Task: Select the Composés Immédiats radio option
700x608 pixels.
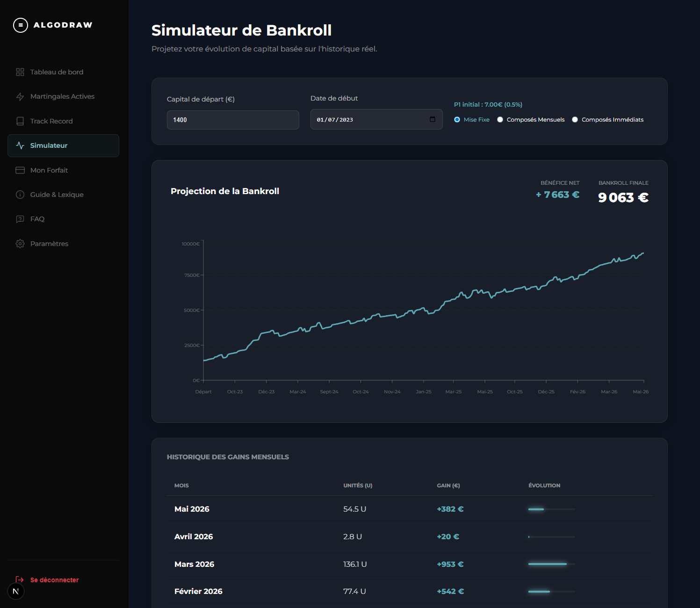Action: click(575, 120)
